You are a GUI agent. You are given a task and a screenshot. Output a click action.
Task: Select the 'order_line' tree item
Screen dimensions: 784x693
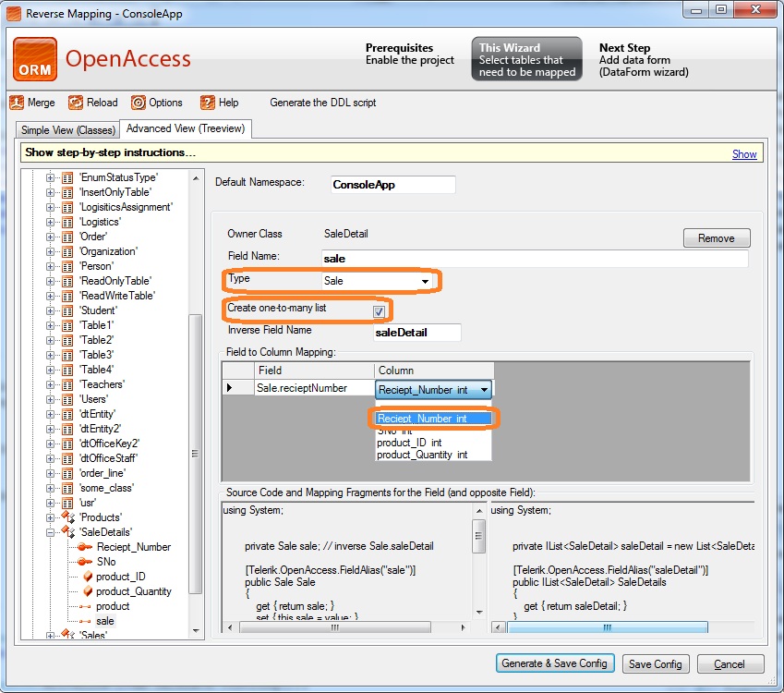tap(103, 473)
